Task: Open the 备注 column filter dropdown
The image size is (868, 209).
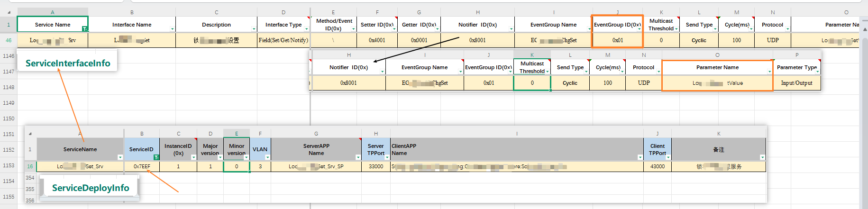Action: [762, 157]
